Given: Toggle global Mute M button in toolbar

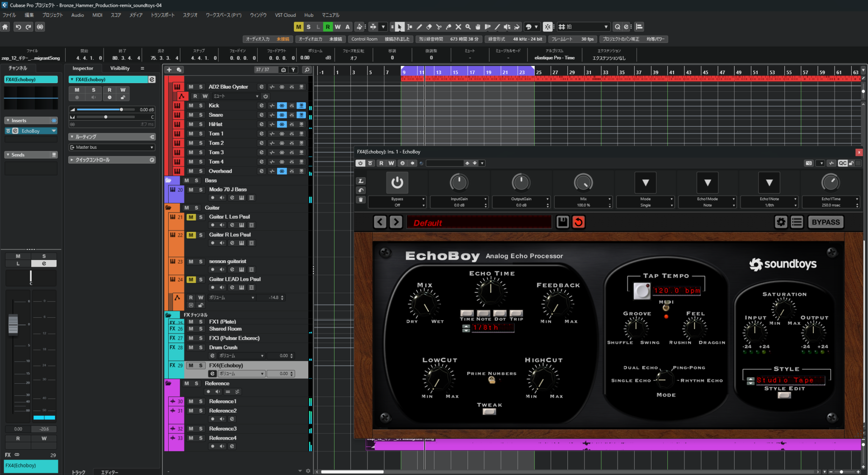Looking at the screenshot, I should coord(298,27).
